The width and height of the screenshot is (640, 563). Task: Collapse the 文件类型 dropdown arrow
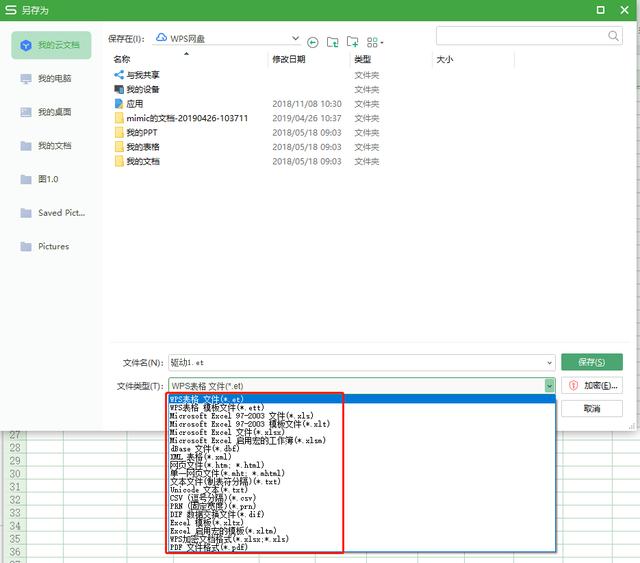(x=549, y=385)
